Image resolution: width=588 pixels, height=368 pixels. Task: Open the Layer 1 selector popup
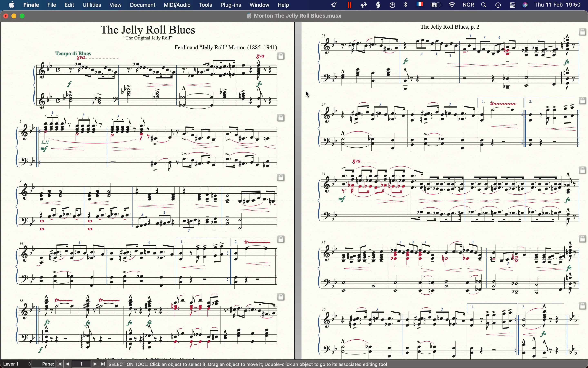coord(17,364)
